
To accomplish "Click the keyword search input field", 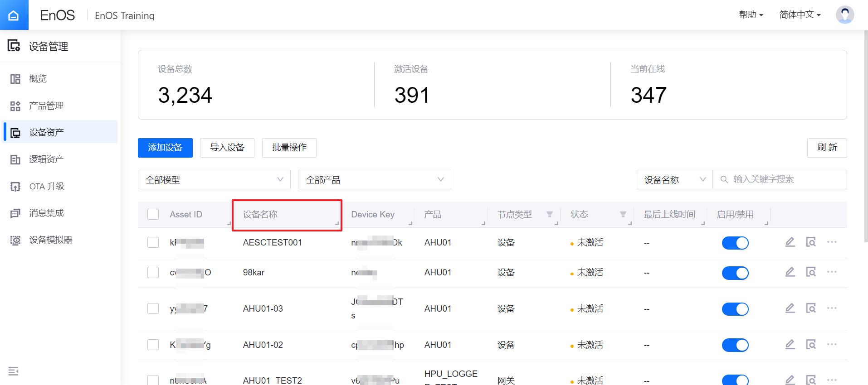I will pos(787,179).
